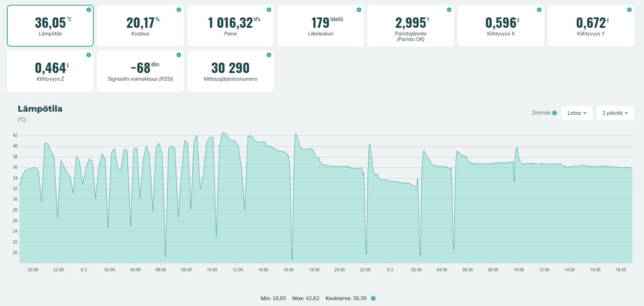This screenshot has width=644, height=306.
Task: Click info icon on Mittausjärjestysnumero card
Action: (269, 55)
